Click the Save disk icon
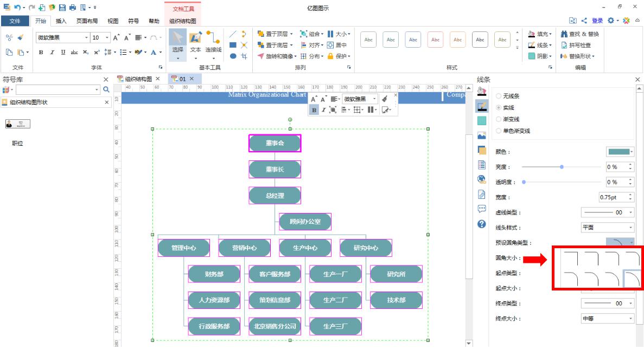644x349 pixels. (62, 8)
